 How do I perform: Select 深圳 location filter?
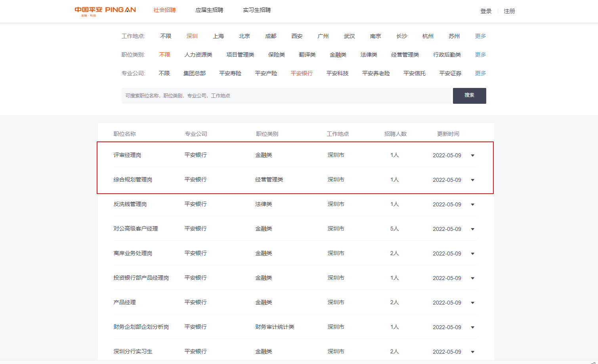click(x=192, y=36)
